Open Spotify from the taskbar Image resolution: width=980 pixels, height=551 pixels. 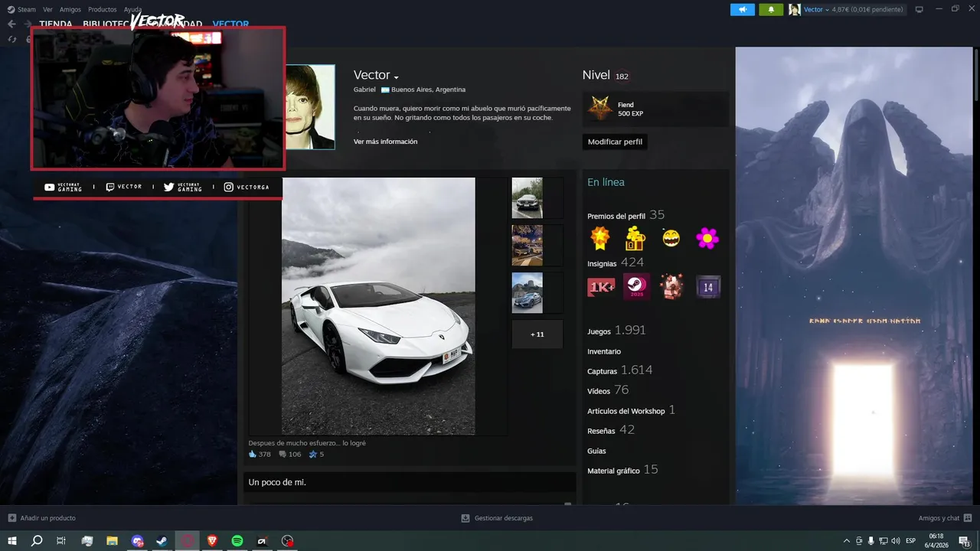(237, 540)
